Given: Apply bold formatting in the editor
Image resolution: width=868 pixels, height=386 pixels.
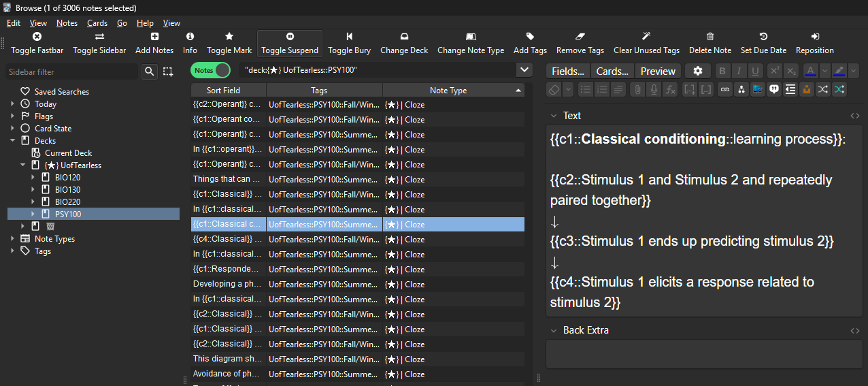Looking at the screenshot, I should [722, 71].
